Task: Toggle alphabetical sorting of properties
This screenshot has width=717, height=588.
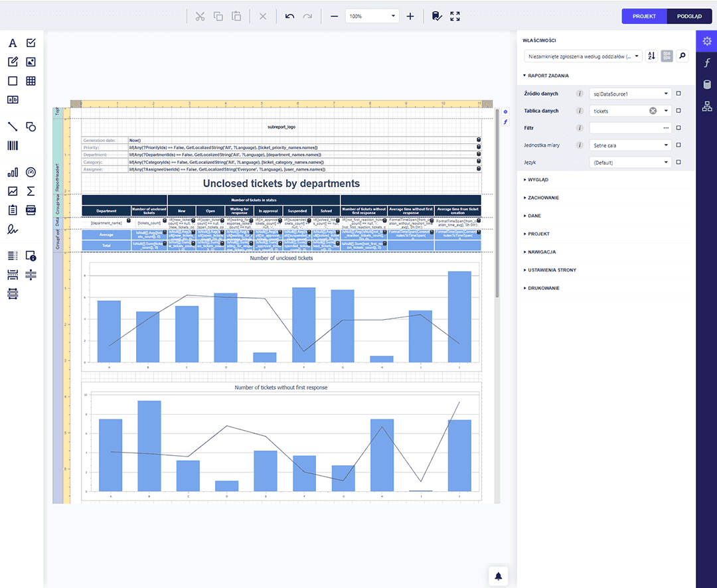Action: pos(651,56)
